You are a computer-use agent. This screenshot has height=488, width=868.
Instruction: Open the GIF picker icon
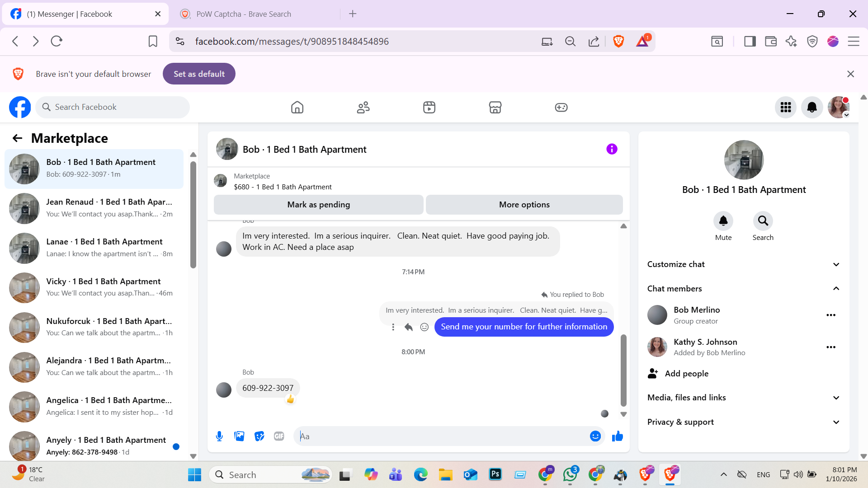pyautogui.click(x=279, y=436)
